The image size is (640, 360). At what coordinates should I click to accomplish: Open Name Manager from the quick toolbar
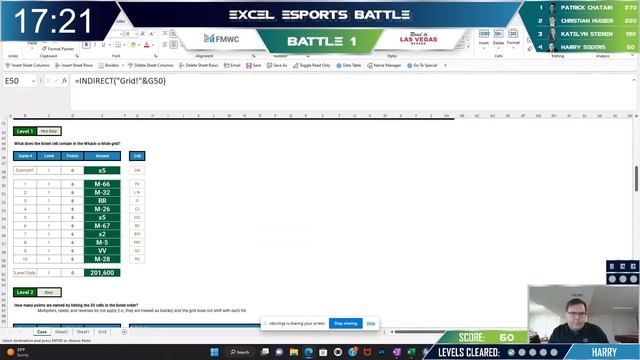pyautogui.click(x=384, y=65)
